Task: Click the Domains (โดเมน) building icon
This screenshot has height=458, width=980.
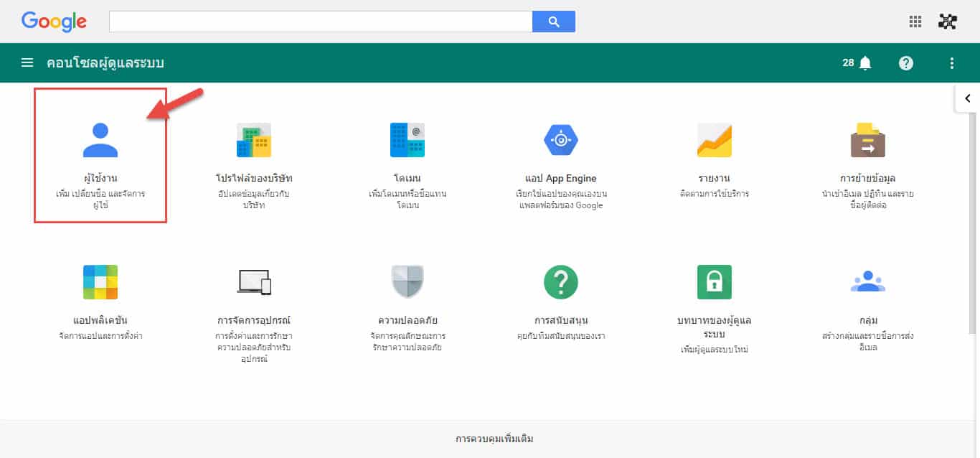Action: pyautogui.click(x=407, y=140)
